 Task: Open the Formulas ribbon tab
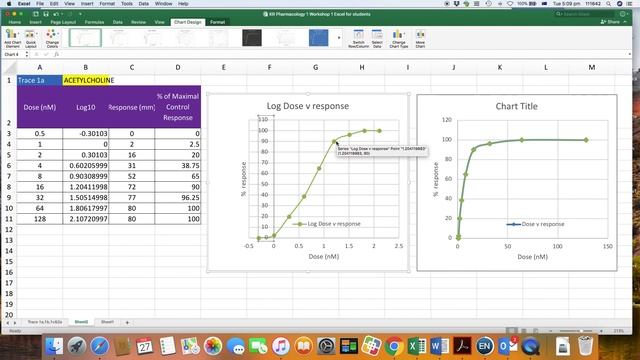click(94, 22)
